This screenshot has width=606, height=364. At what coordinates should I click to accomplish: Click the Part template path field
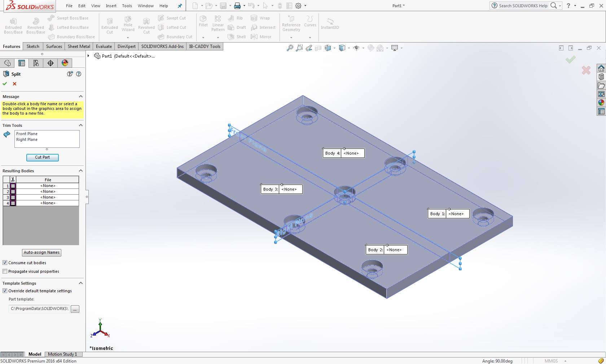pyautogui.click(x=39, y=309)
